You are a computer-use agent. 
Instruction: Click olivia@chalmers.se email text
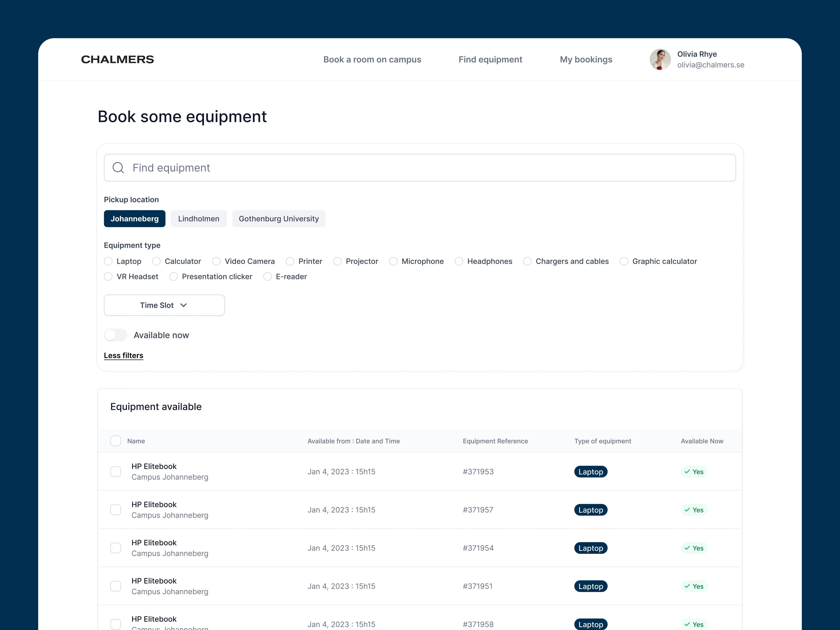point(711,65)
